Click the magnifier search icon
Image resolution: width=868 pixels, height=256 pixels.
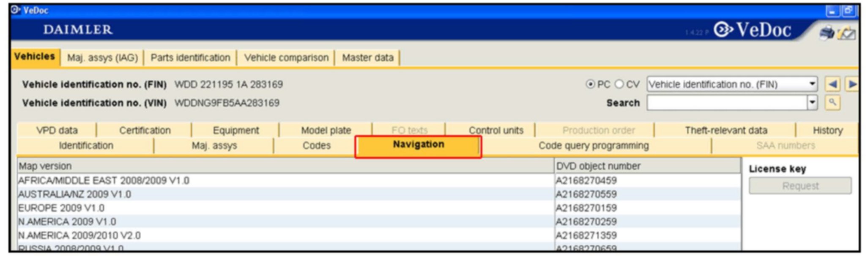pos(832,102)
